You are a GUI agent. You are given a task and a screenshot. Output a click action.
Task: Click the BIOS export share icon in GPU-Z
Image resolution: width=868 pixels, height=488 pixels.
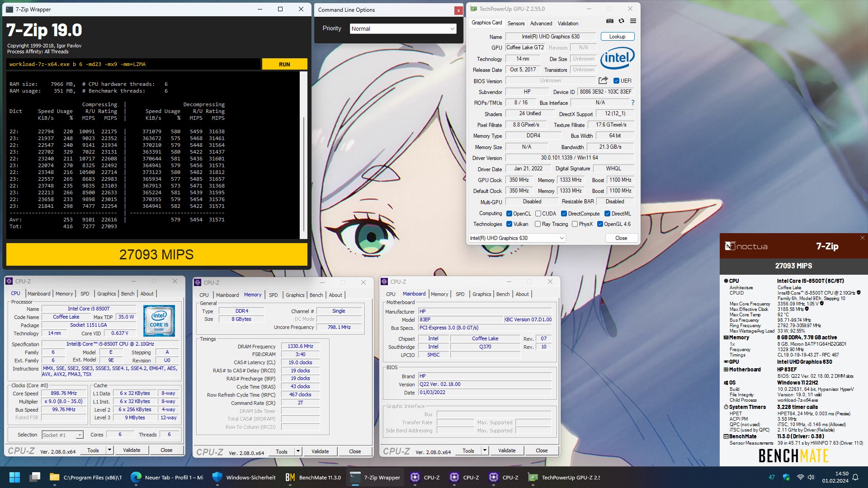click(603, 80)
